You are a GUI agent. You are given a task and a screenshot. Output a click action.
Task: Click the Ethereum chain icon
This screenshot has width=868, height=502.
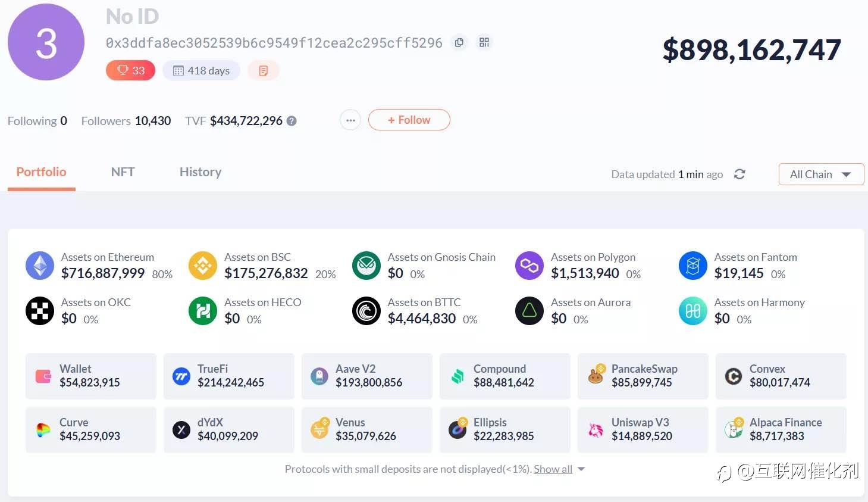click(x=40, y=266)
